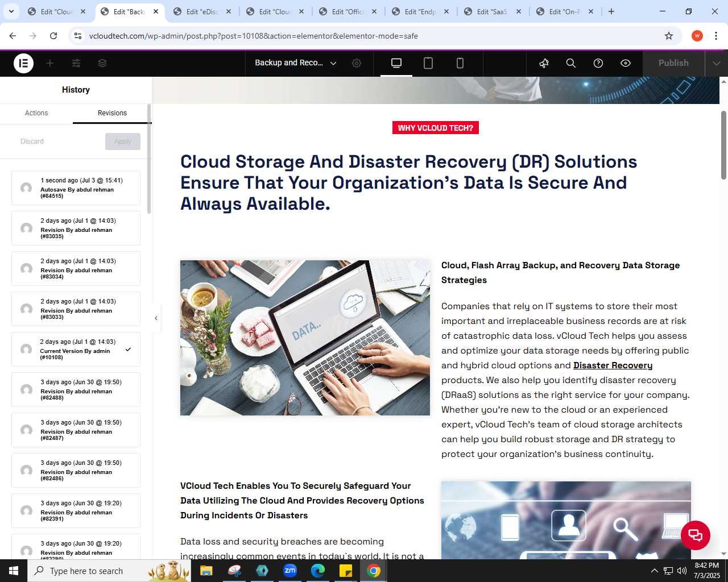
Task: Click the revisions panel scrollbar
Action: coord(149,159)
